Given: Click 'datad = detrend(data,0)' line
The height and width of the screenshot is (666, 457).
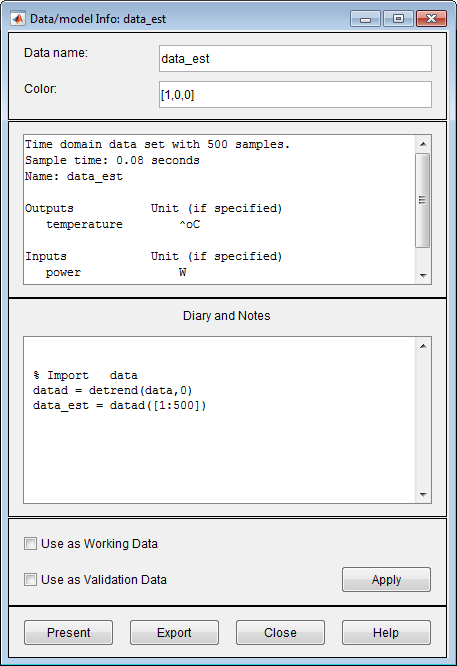Looking at the screenshot, I should 113,390.
